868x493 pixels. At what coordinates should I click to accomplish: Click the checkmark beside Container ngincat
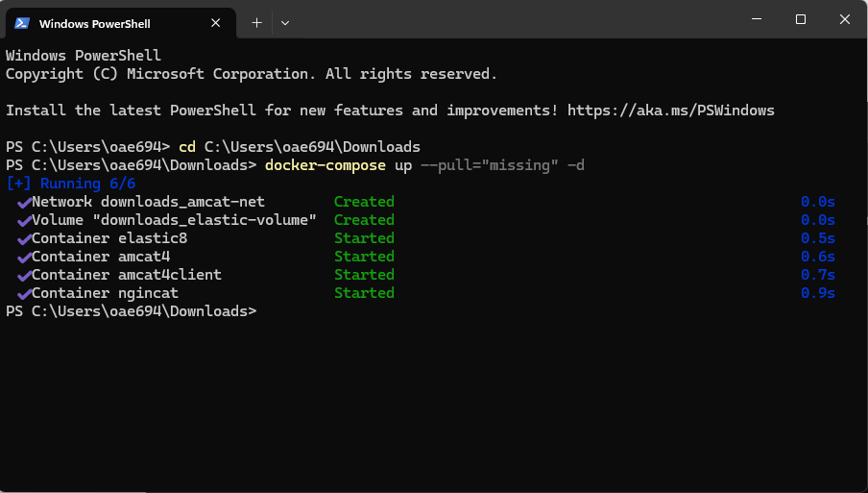tap(24, 293)
